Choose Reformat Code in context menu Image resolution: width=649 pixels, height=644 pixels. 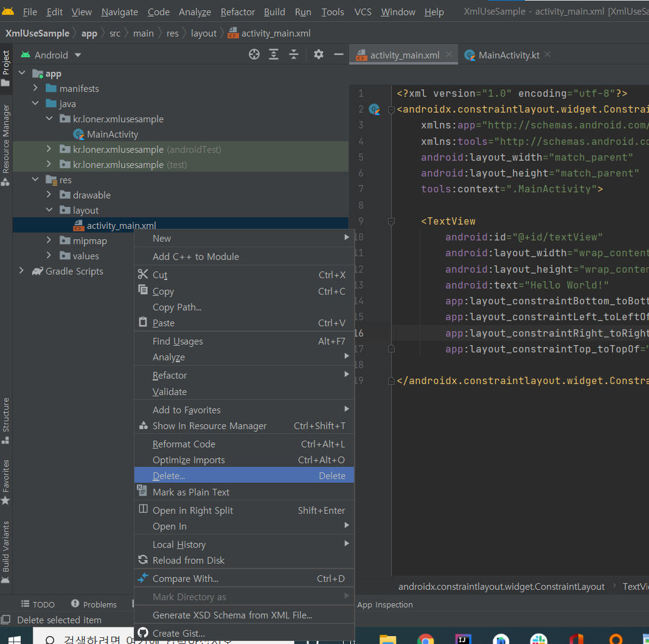[244, 444]
